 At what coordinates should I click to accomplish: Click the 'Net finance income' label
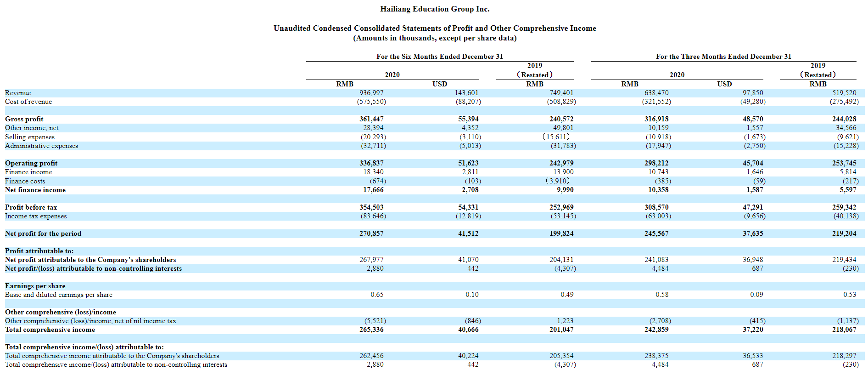click(35, 190)
